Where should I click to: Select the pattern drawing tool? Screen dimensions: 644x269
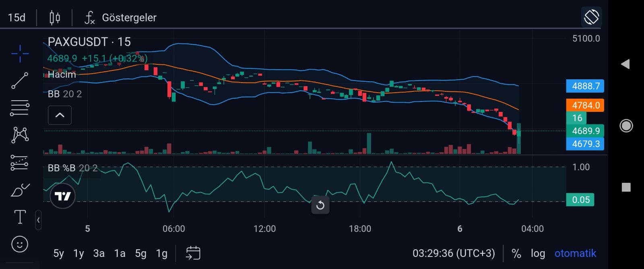click(20, 135)
